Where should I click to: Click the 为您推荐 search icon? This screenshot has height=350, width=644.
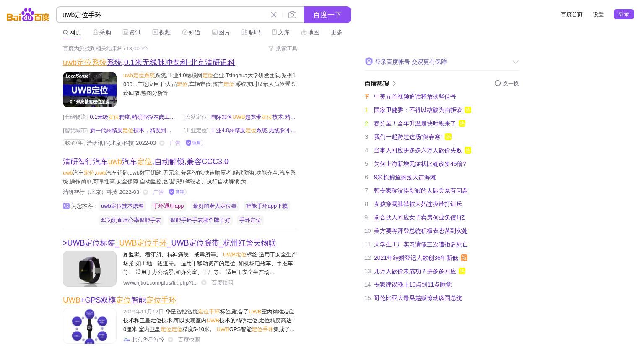pos(66,206)
